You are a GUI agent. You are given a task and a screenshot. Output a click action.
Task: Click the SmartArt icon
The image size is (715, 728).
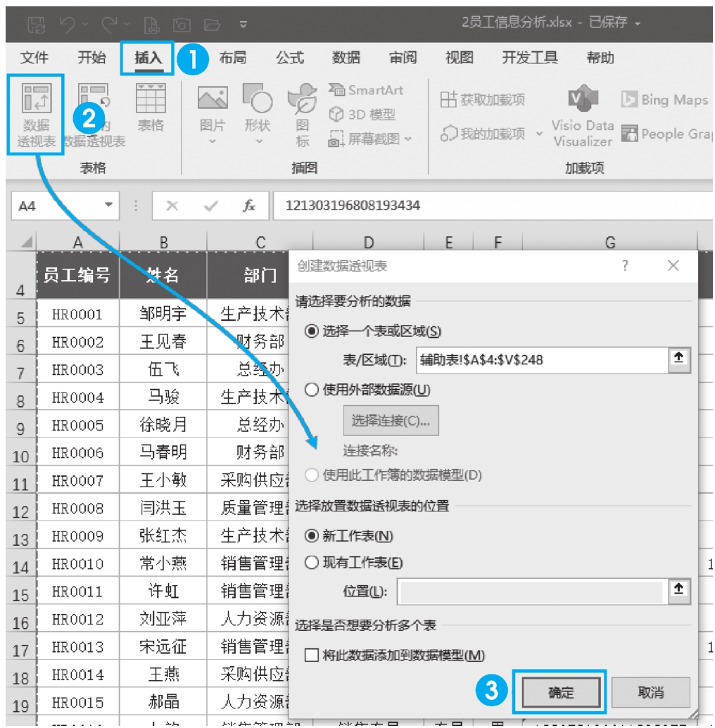click(x=336, y=89)
